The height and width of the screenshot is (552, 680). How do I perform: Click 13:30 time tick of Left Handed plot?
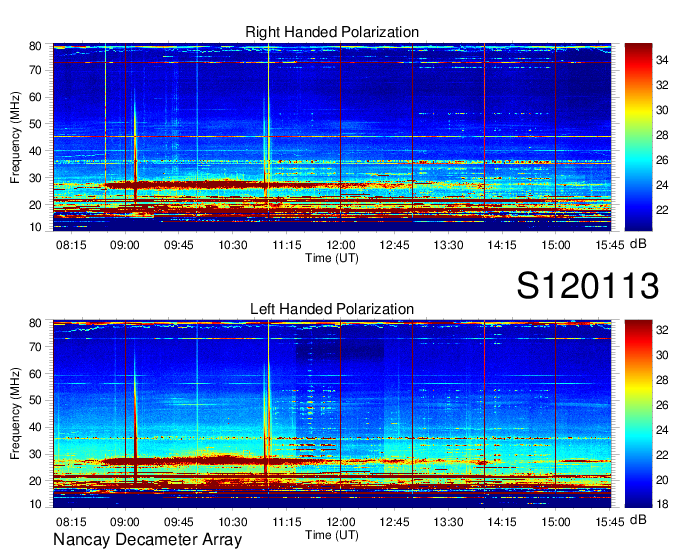tap(448, 522)
